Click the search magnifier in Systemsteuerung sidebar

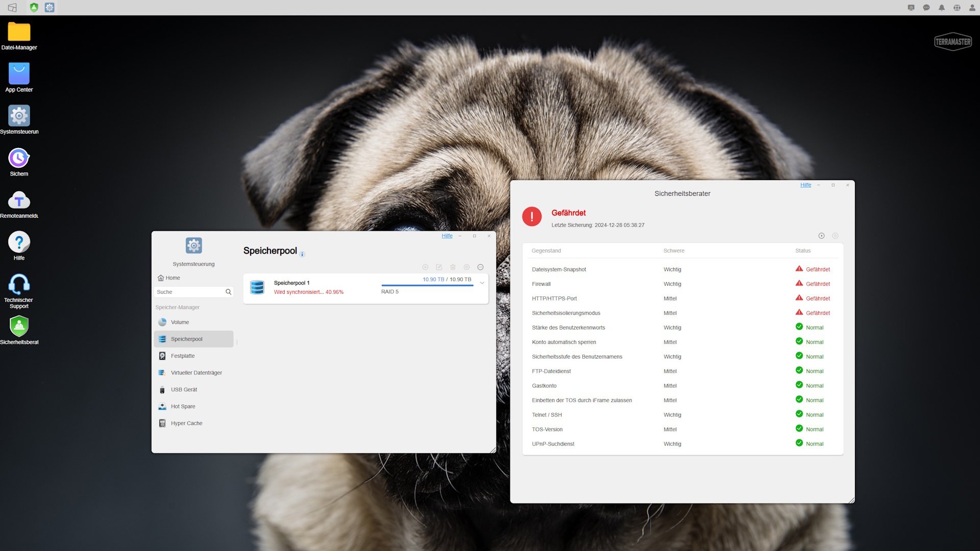(228, 292)
